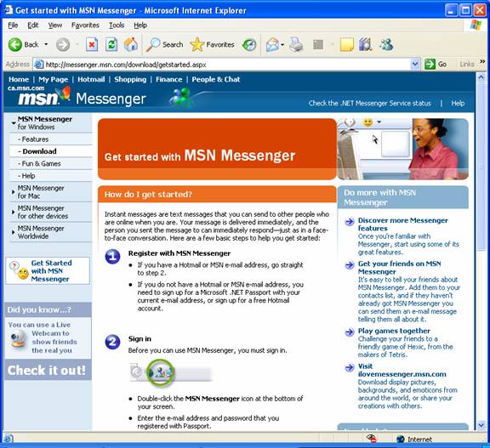Open the Tools menu
Image resolution: width=490 pixels, height=448 pixels.
pos(117,26)
